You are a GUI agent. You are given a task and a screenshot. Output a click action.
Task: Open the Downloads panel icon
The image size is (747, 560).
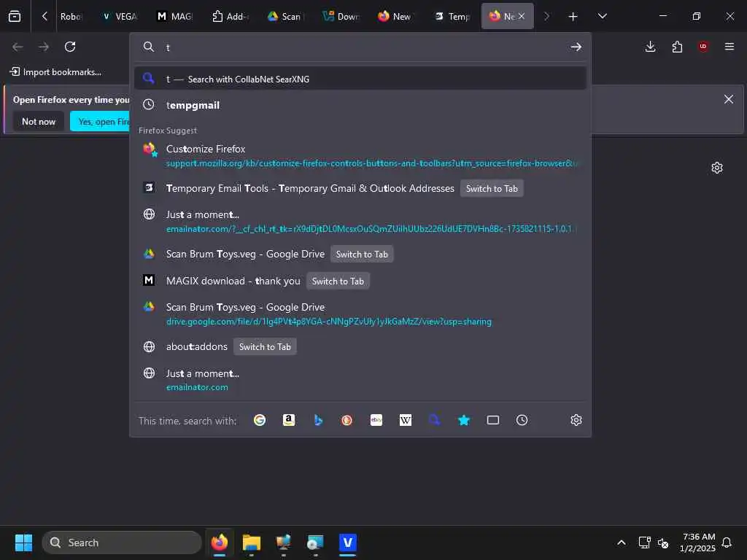(x=650, y=47)
